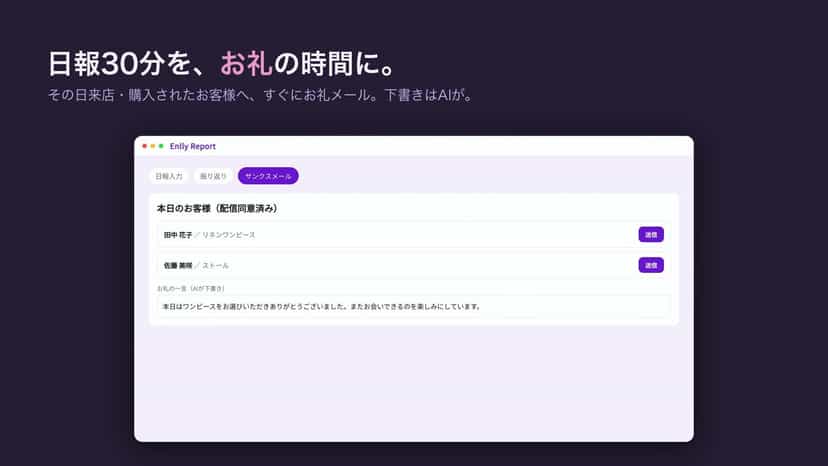This screenshot has width=828, height=466.
Task: Click the リネンワンピース item text
Action: 229,235
